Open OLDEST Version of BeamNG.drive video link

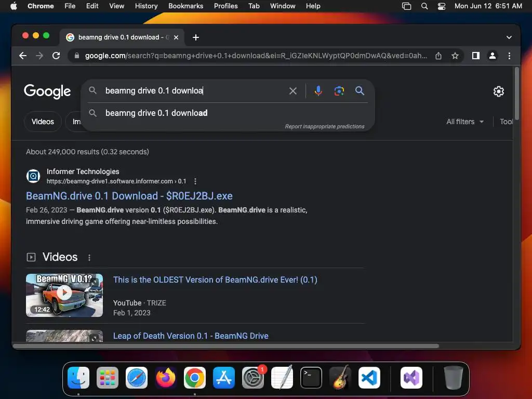coord(215,280)
